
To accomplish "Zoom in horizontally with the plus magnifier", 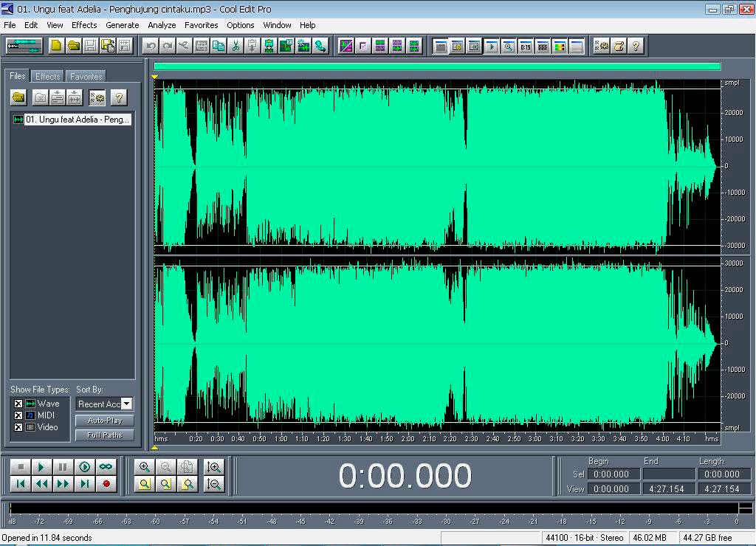I will pos(144,467).
